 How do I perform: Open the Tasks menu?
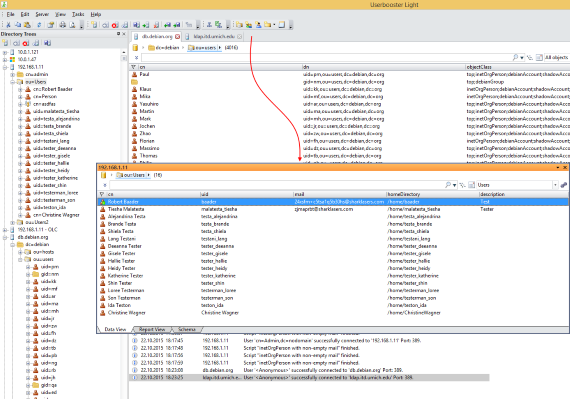click(x=78, y=14)
